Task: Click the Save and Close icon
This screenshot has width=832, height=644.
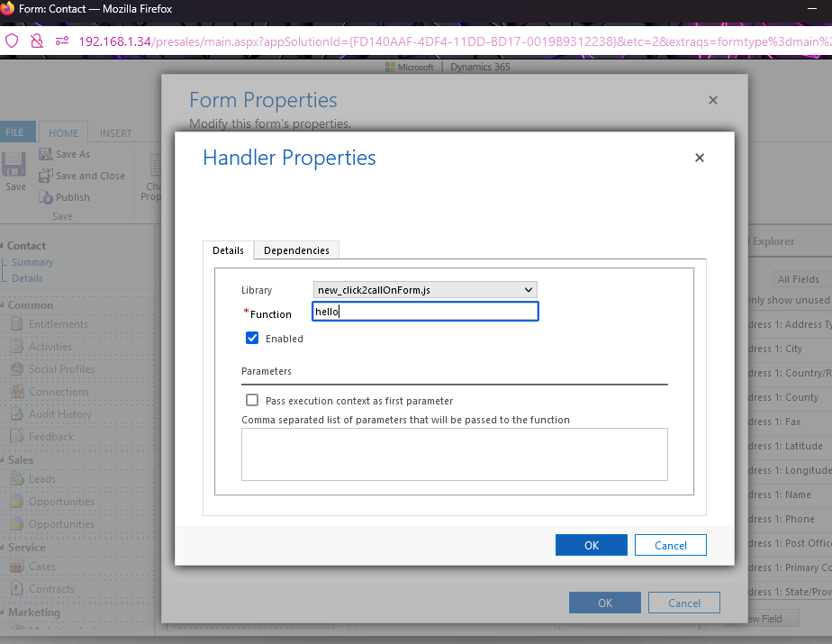Action: [47, 176]
